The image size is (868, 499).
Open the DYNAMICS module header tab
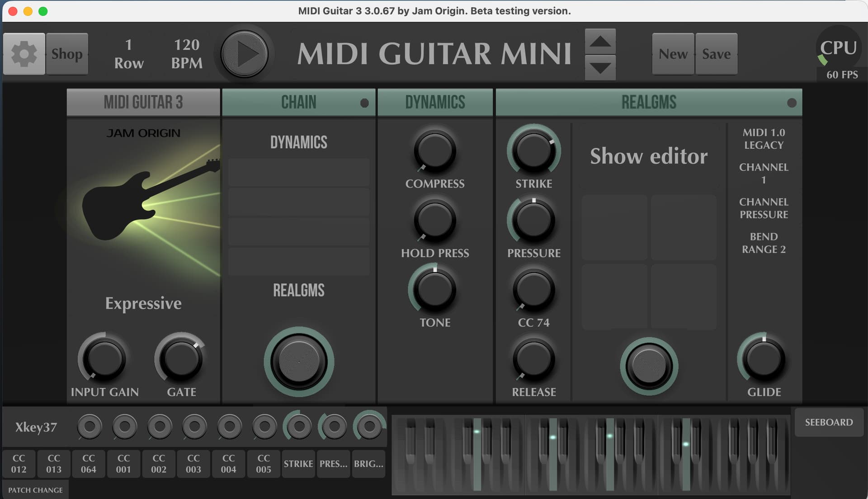[435, 103]
